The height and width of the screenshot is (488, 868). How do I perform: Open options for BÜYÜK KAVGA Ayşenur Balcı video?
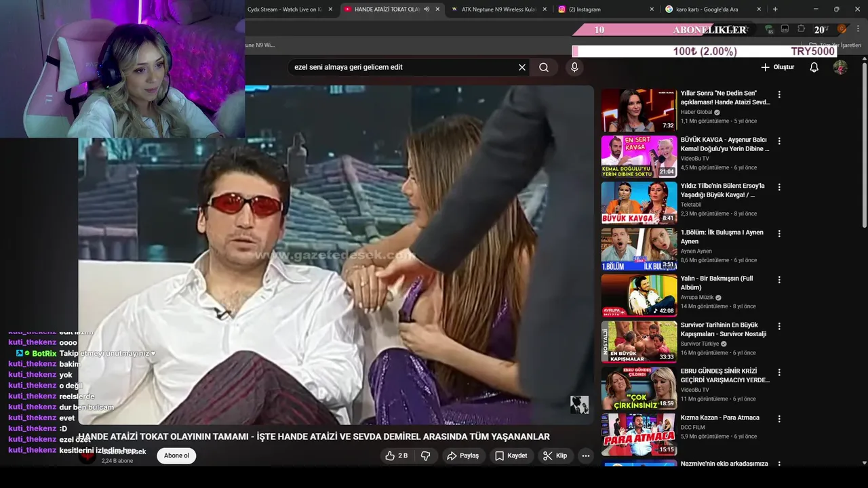[779, 141]
